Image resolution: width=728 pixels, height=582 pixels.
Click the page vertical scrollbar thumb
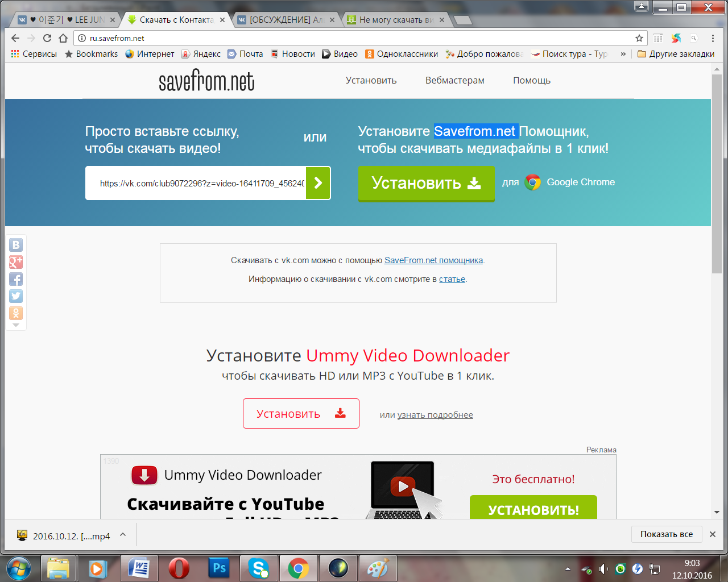coord(717,173)
